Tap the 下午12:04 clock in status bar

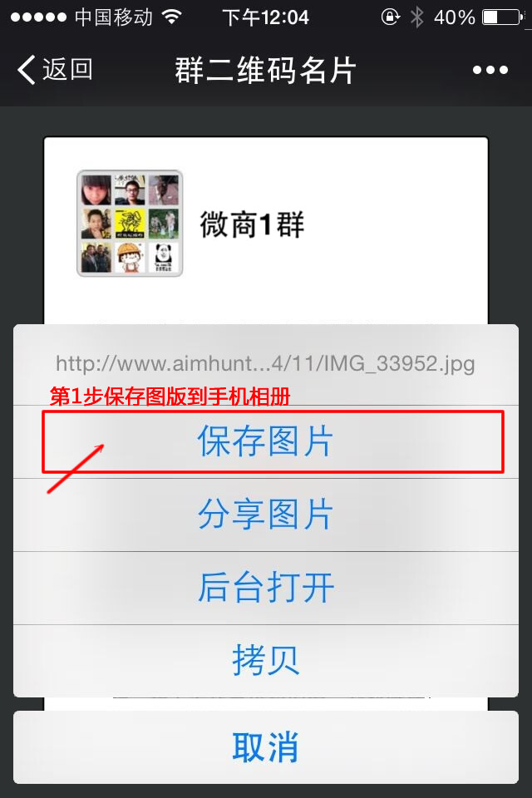tap(266, 17)
